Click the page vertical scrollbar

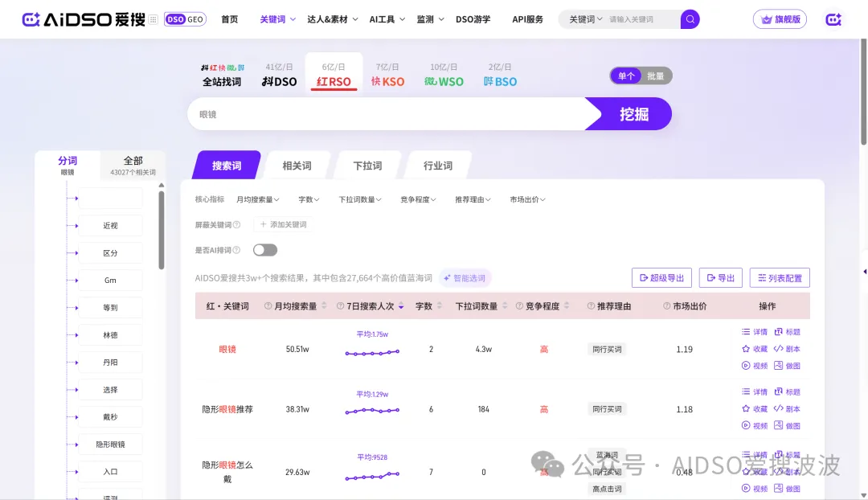point(863,92)
